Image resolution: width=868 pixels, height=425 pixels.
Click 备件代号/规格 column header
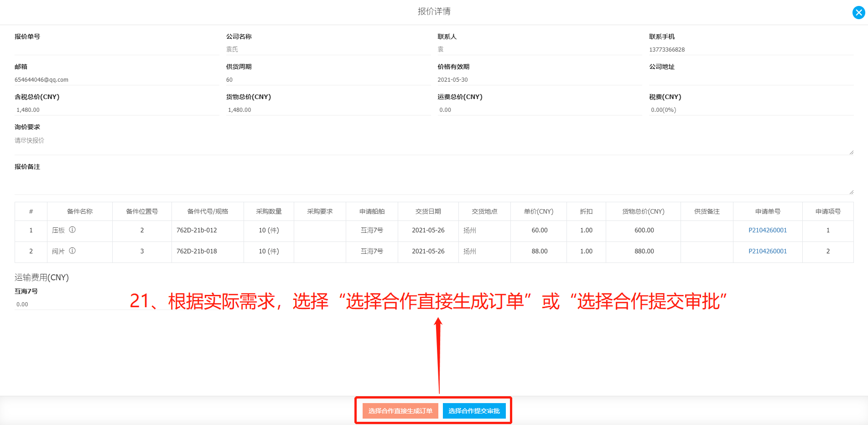(208, 211)
